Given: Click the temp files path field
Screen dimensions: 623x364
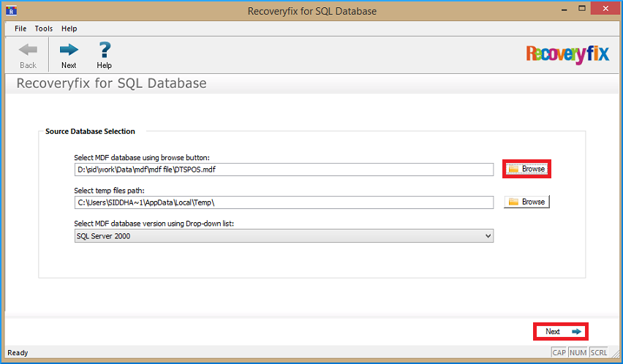Looking at the screenshot, I should click(284, 202).
